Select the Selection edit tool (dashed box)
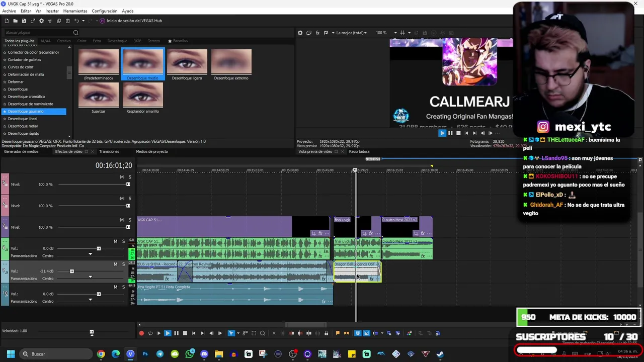 (254, 333)
